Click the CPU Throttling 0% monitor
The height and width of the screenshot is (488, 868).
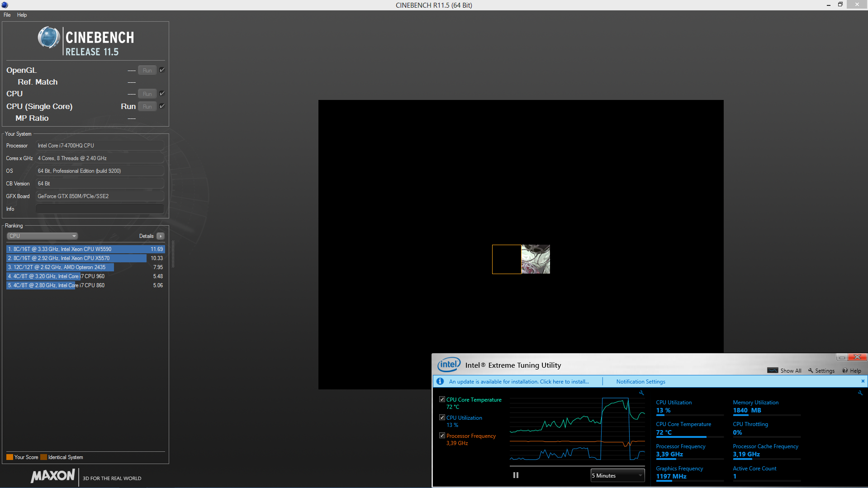point(767,429)
